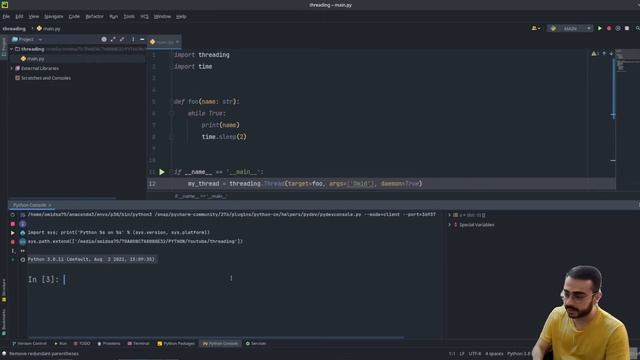
Task: Close the Python Console tab
Action: click(x=50, y=205)
